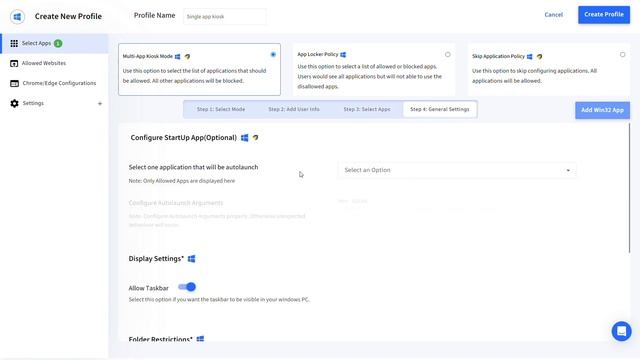The image size is (640, 360).
Task: Click the Multi-App Kiosk Mode card
Action: [199, 69]
